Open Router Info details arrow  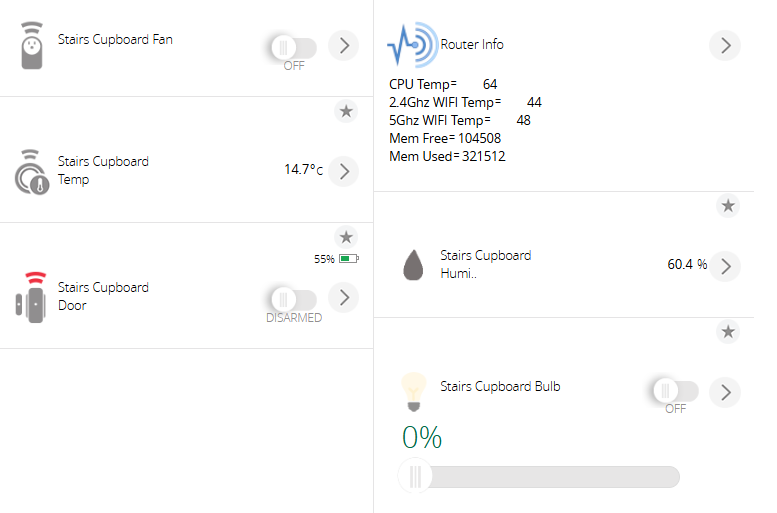pos(725,45)
